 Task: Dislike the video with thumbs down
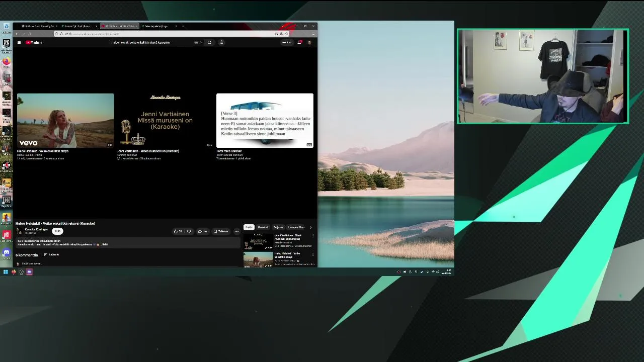(189, 231)
